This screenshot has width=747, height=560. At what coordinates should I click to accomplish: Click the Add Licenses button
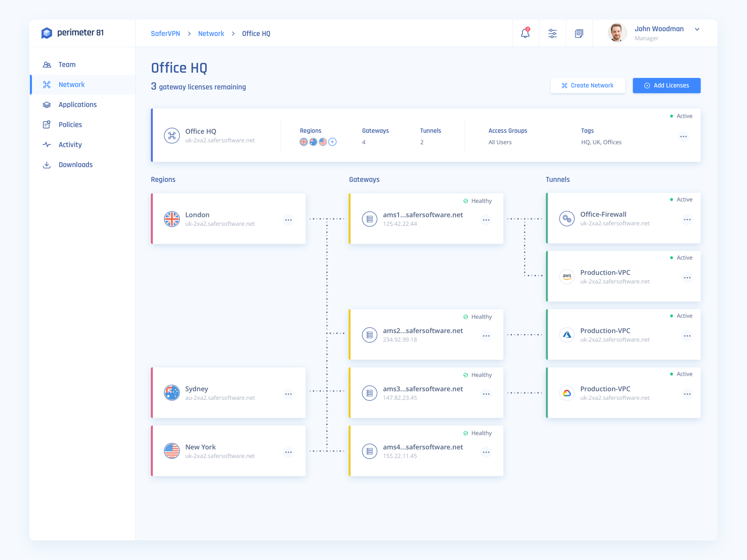666,85
